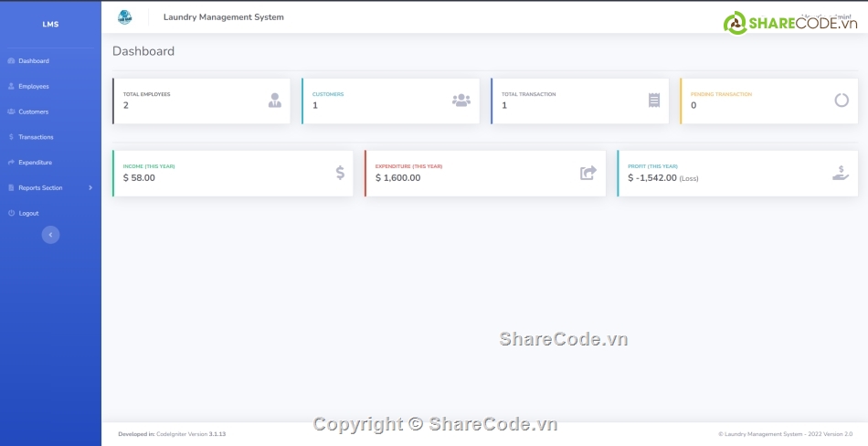The width and height of the screenshot is (868, 446).
Task: Click the INCOME (THIS YEAR) label
Action: tap(149, 166)
